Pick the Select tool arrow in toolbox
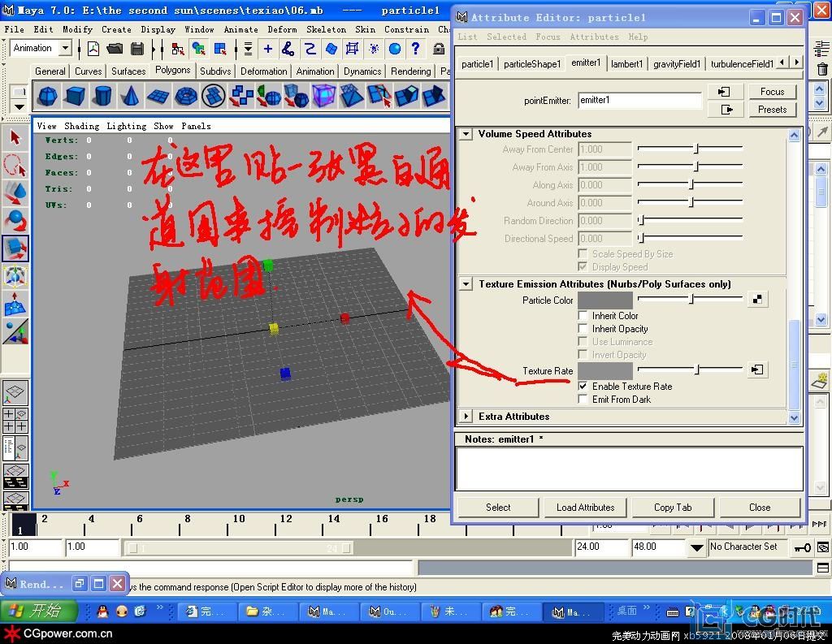This screenshot has width=832, height=644. click(15, 138)
